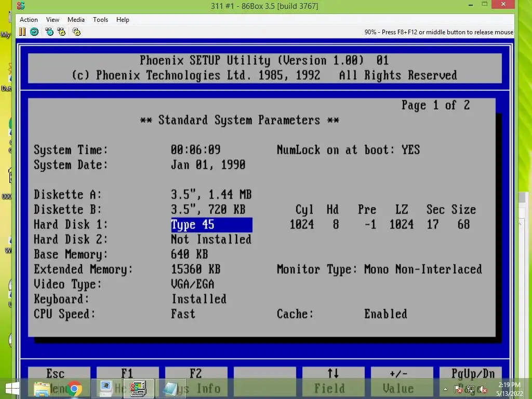Click the arrows Field key box
532x399 pixels.
click(x=333, y=381)
